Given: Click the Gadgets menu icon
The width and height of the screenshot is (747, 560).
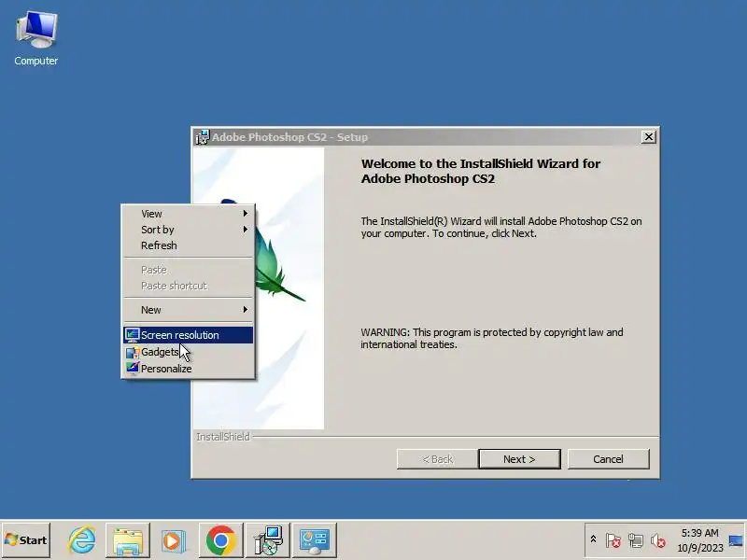Looking at the screenshot, I should click(133, 353).
